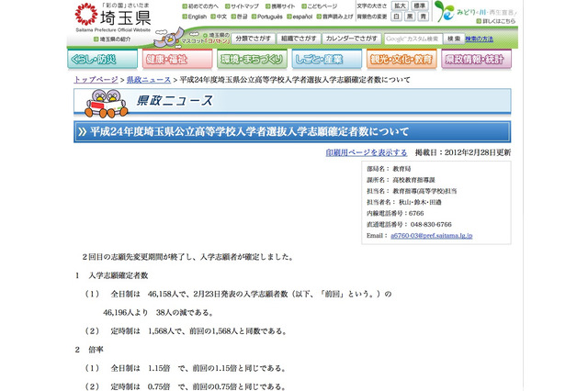The width and height of the screenshot is (588, 391).
Task: Switch language to English
Action: pos(194,17)
